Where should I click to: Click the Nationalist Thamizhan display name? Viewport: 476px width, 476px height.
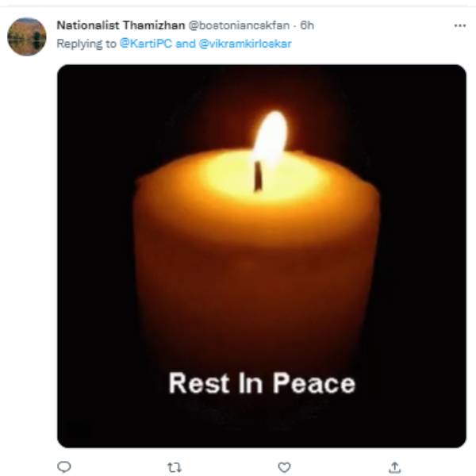(121, 25)
